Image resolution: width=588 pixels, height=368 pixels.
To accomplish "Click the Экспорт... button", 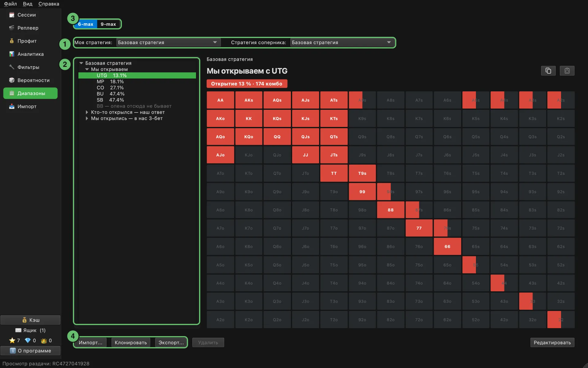I will pyautogui.click(x=171, y=343).
